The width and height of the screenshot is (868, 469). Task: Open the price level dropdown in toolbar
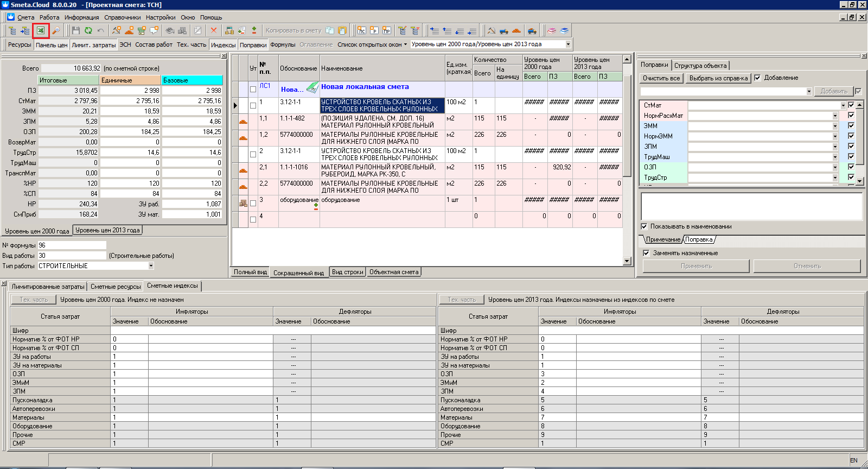pos(568,44)
